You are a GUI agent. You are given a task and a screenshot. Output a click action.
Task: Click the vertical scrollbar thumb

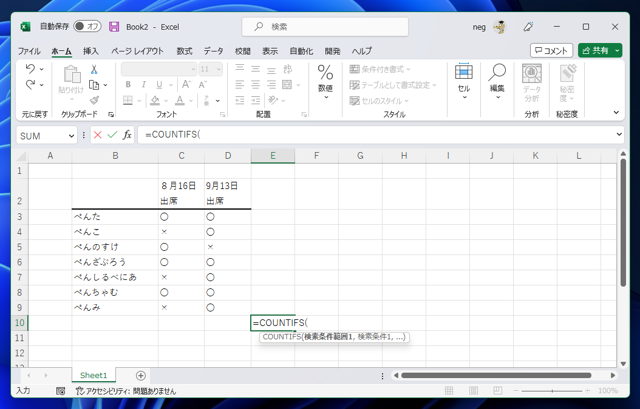click(x=623, y=222)
